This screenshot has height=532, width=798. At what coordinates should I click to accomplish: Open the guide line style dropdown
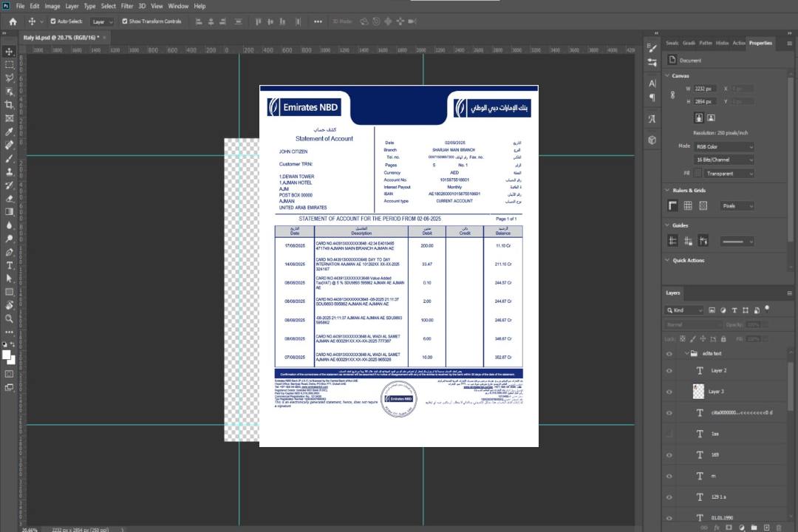click(737, 242)
